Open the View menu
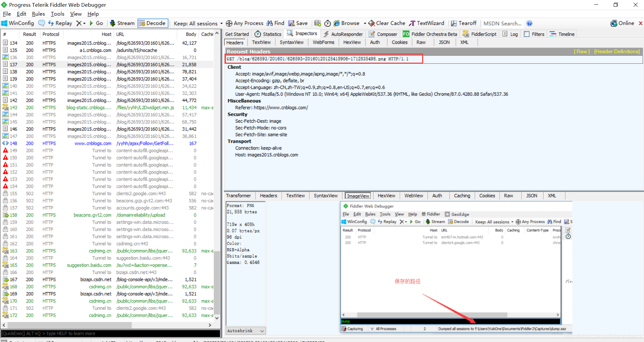The width and height of the screenshot is (644, 342). pyautogui.click(x=76, y=14)
